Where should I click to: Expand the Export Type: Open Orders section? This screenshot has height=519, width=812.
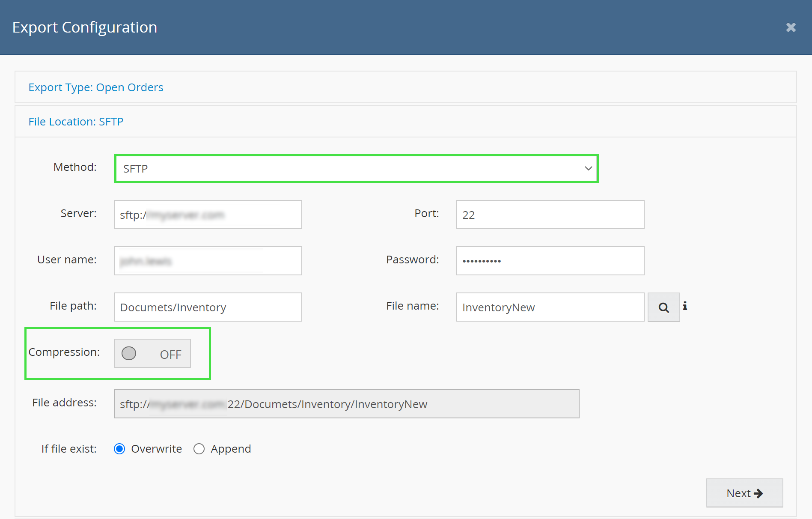coord(96,87)
